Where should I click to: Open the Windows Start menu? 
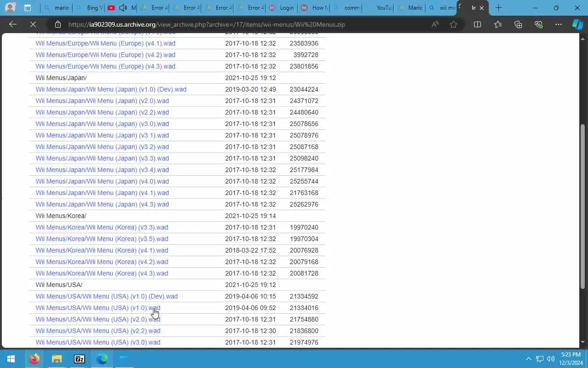[x=11, y=359]
